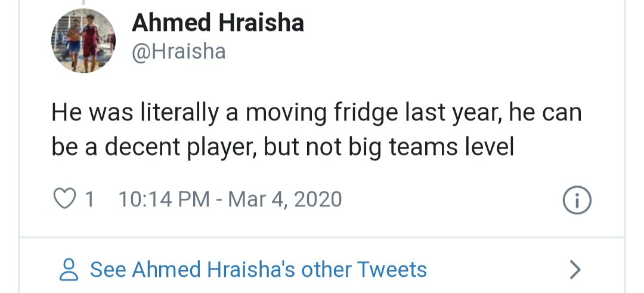Like the tweet with the heart icon
The width and height of the screenshot is (644, 293).
[x=63, y=199]
